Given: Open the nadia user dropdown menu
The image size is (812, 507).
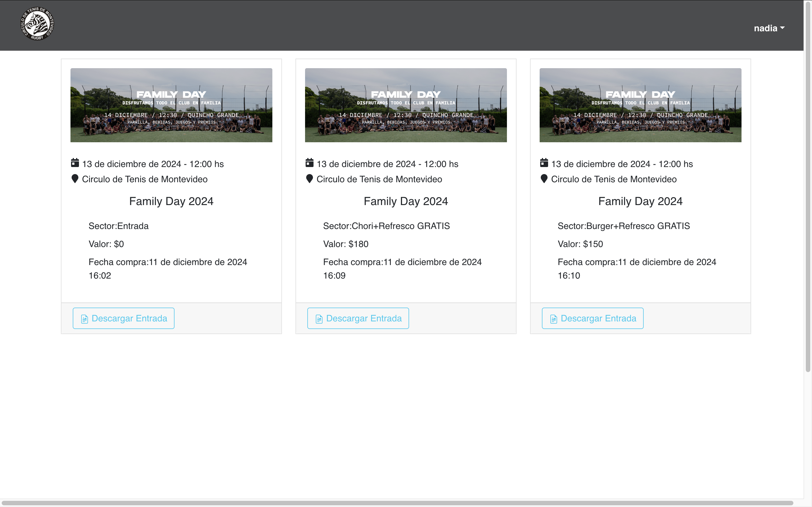Looking at the screenshot, I should [769, 28].
